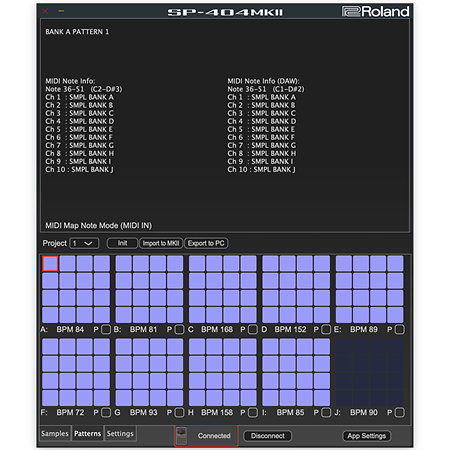
Task: Click the Export to PC button
Action: tap(206, 243)
